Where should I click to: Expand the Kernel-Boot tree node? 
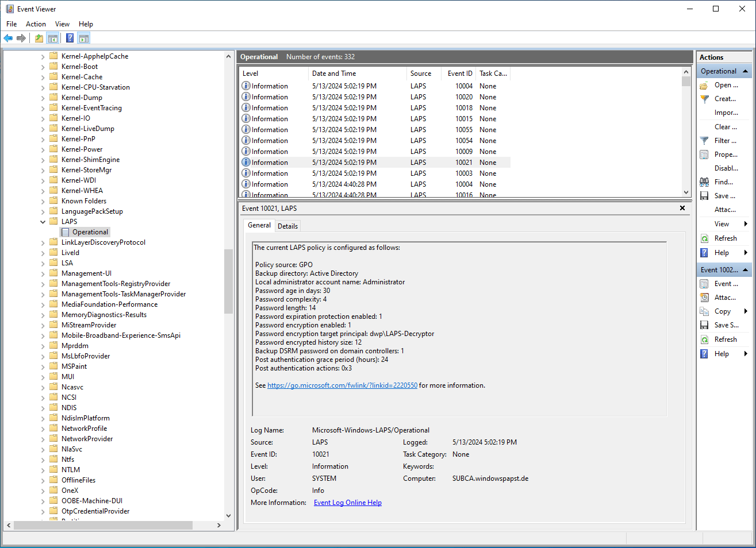(43, 67)
